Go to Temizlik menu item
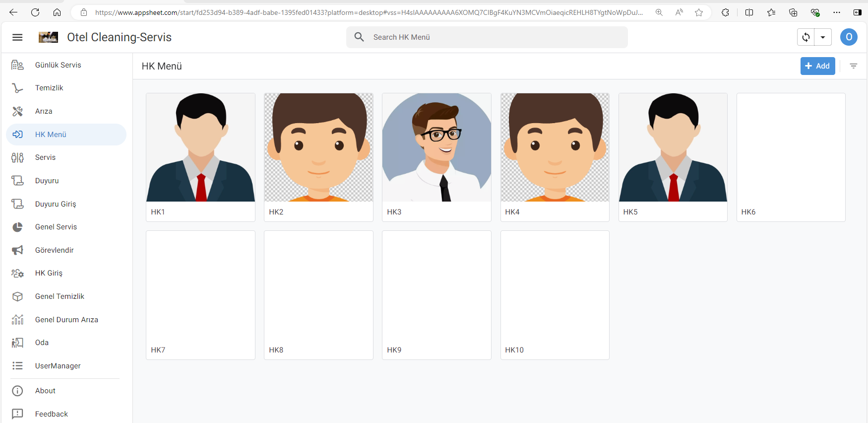 coord(49,88)
